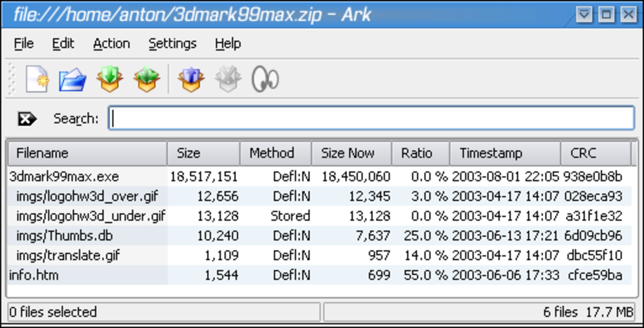Screen dimensions: 644x328
Task: Focus the Search input field
Action: click(372, 118)
